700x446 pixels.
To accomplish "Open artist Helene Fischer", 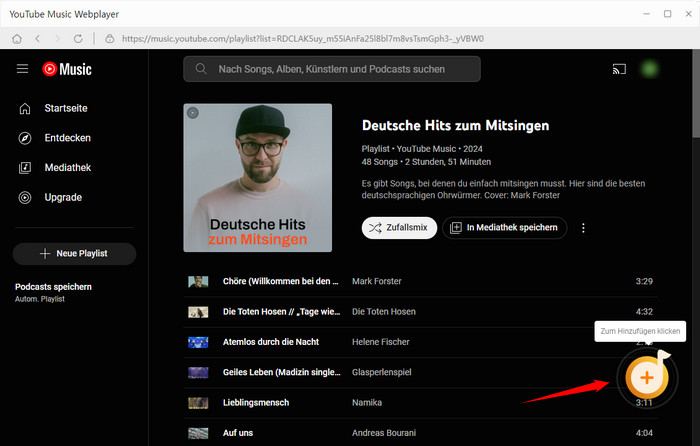I will (380, 342).
